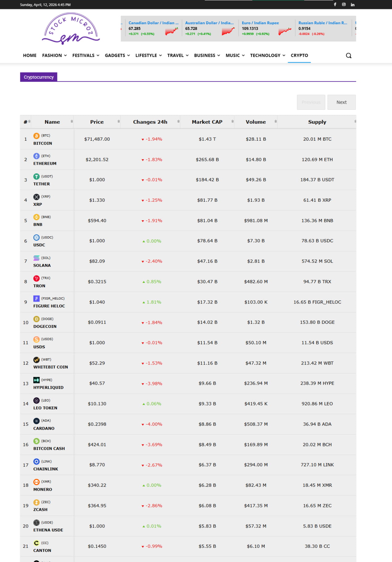The width and height of the screenshot is (392, 562).
Task: Click the disabled Previous pagination button
Action: pos(311,102)
